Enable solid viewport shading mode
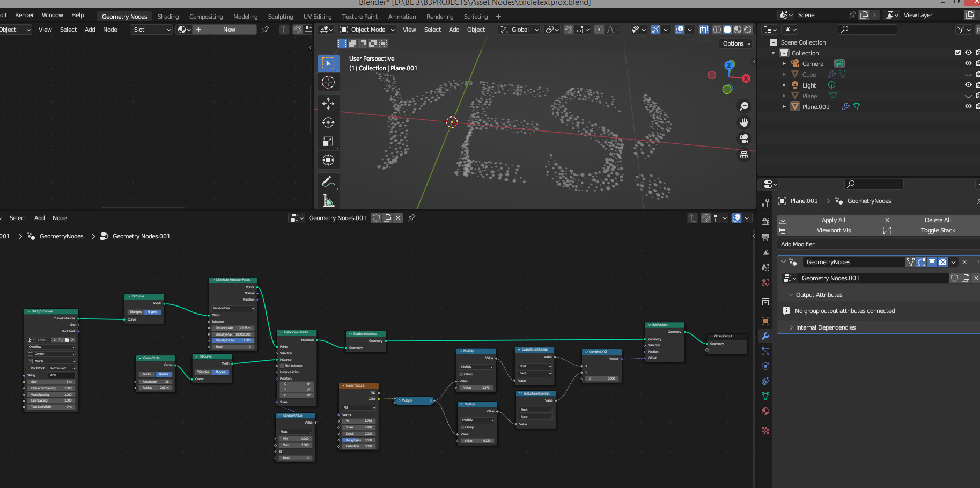The height and width of the screenshot is (488, 980). click(727, 30)
